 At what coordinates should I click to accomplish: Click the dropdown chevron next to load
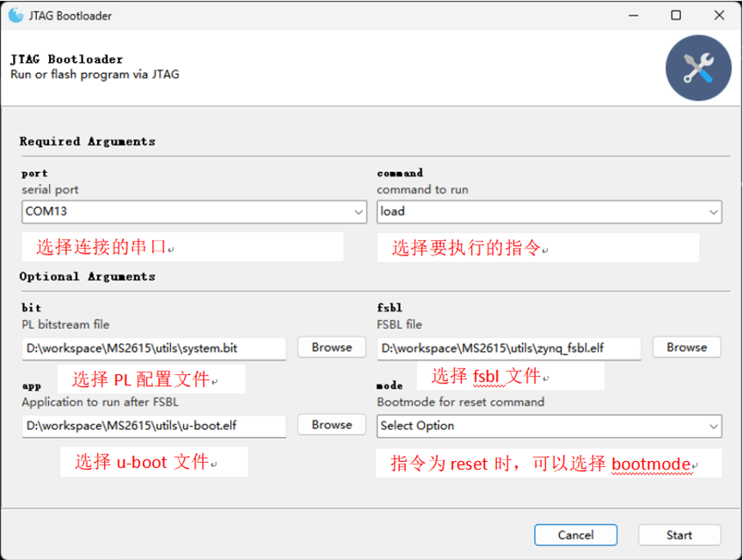click(714, 212)
